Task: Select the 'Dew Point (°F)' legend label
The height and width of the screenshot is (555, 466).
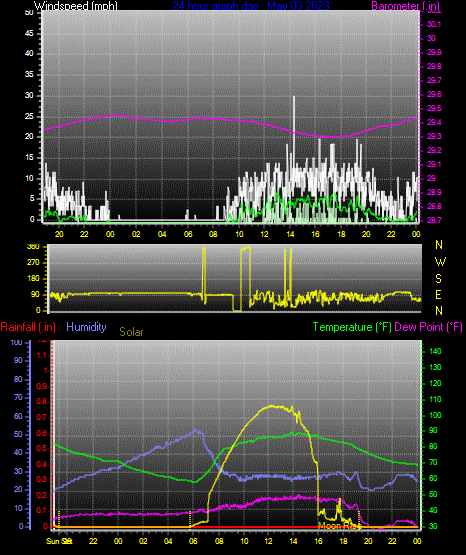Action: tap(428, 327)
